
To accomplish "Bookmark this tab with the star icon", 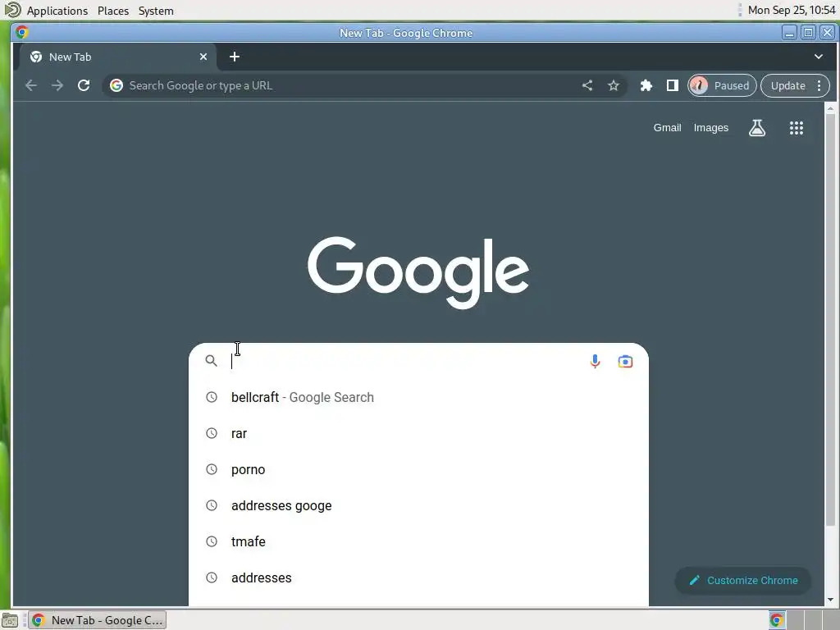I will coord(614,85).
